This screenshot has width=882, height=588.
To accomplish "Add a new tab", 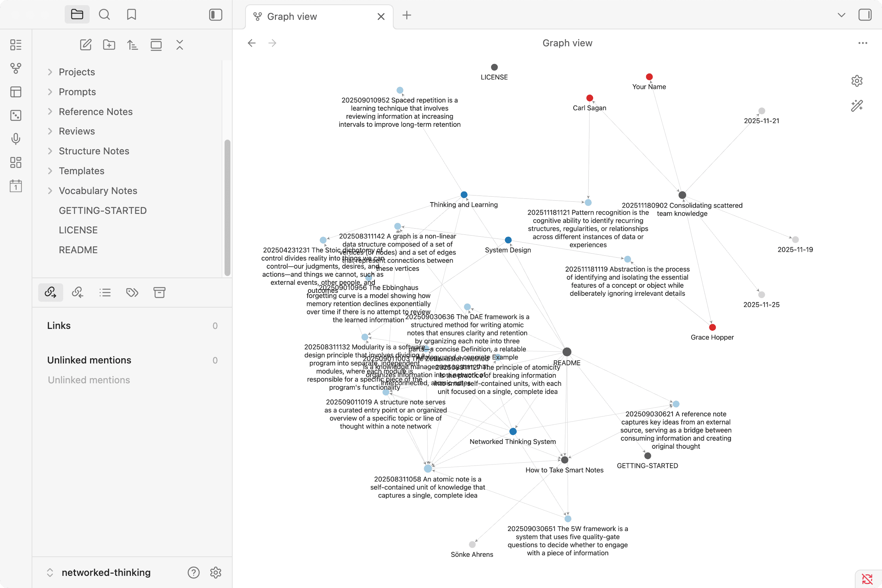I will [407, 15].
